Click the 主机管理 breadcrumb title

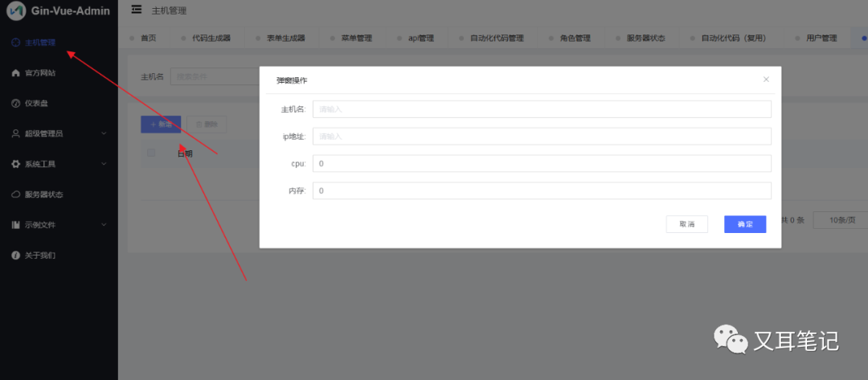pos(169,10)
